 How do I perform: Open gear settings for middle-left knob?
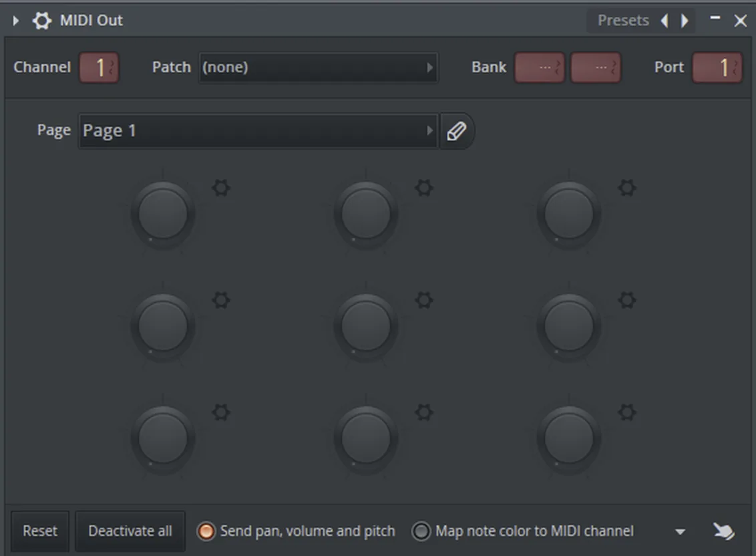coord(221,300)
